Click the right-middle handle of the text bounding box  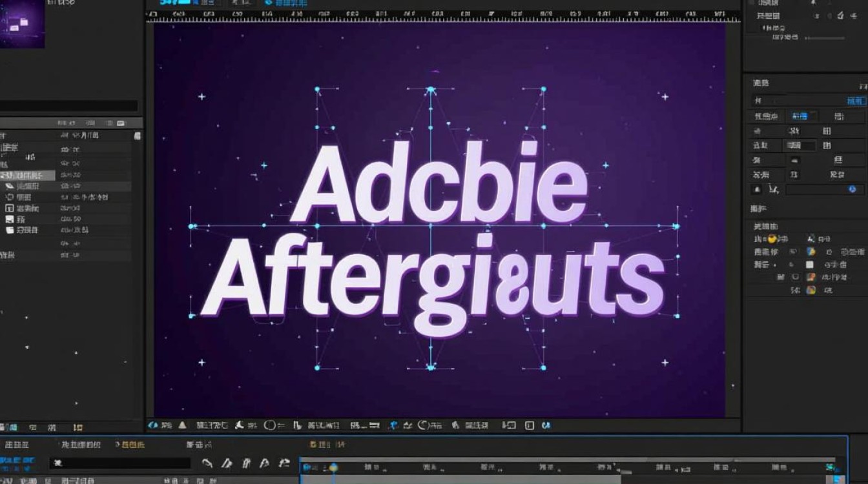[677, 226]
